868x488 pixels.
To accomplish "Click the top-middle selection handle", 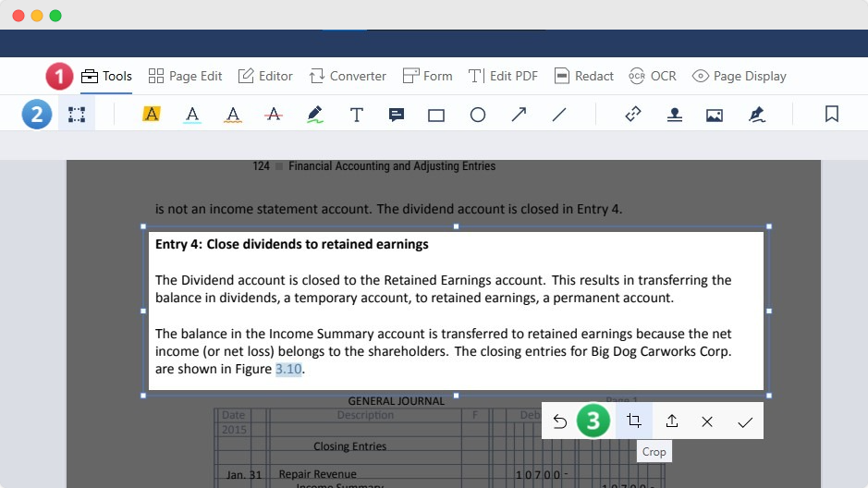I will [x=456, y=226].
